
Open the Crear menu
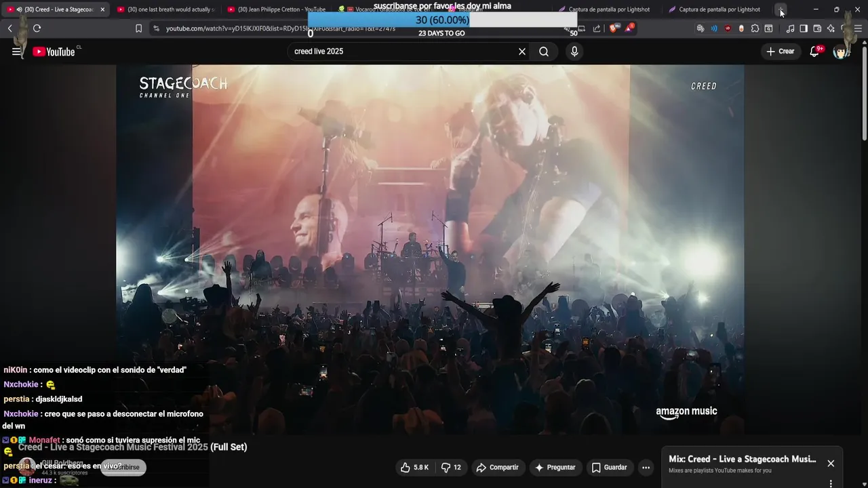coord(780,52)
